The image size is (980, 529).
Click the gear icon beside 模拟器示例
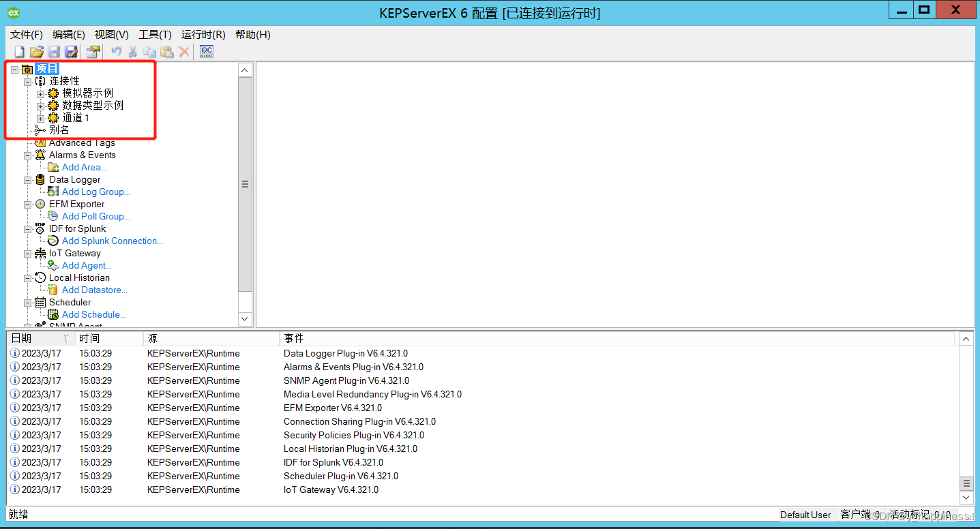pyautogui.click(x=53, y=93)
